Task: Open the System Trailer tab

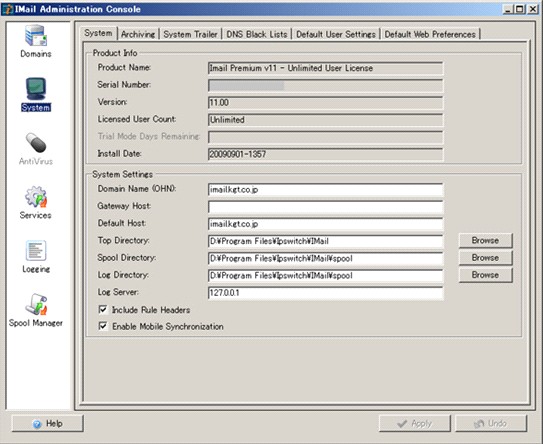Action: point(190,34)
